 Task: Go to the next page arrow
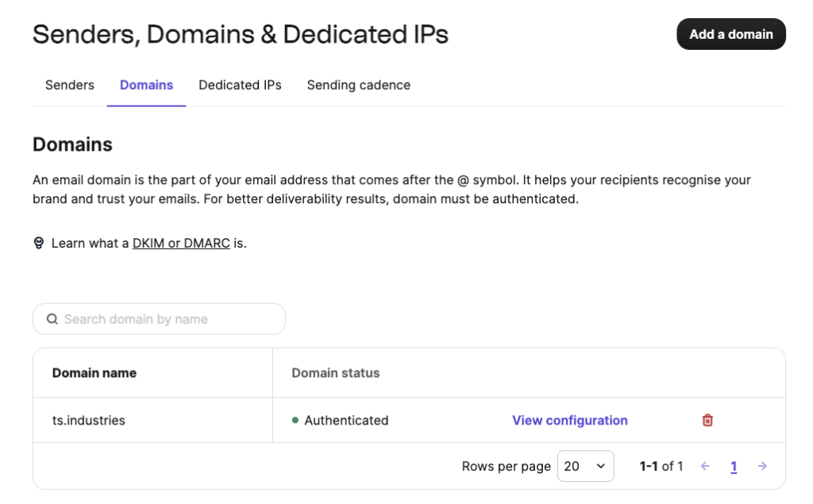762,467
